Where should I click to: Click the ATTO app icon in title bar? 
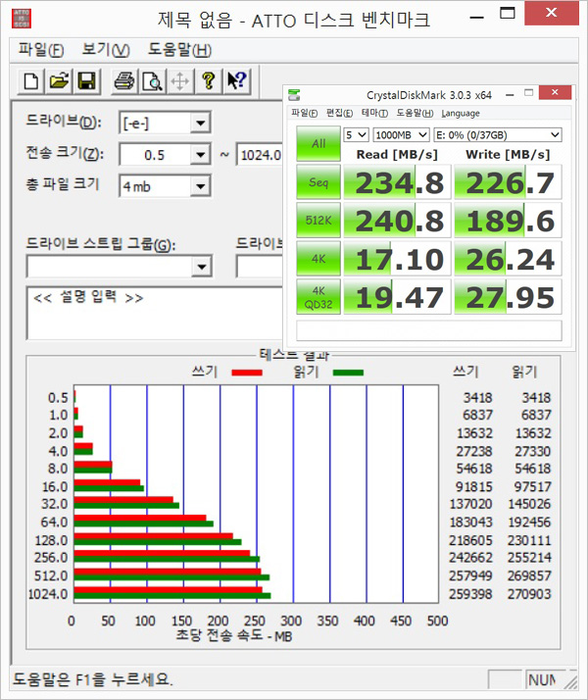point(22,20)
